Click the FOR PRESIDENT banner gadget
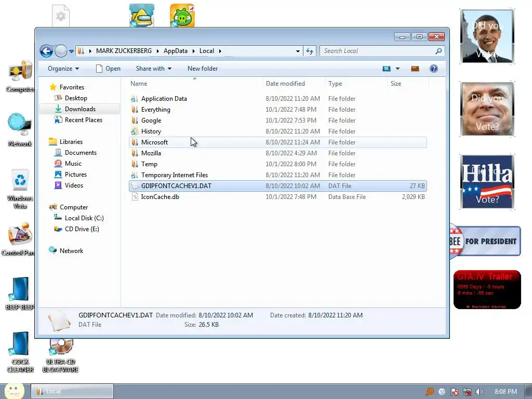This screenshot has width=532, height=399. click(485, 241)
